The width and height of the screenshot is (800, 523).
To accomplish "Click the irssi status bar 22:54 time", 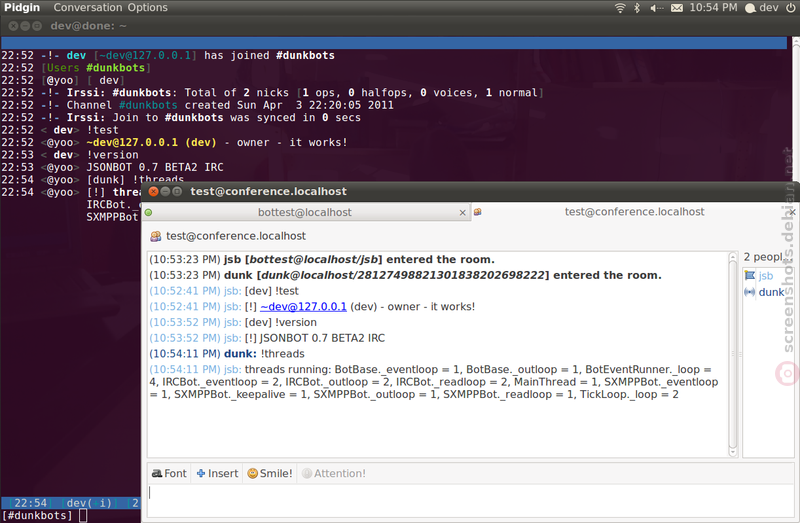I will click(31, 503).
